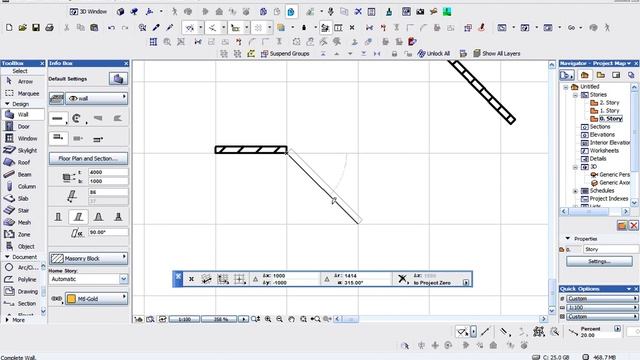Expand the Schedules tree node
640x360 pixels.
575,191
